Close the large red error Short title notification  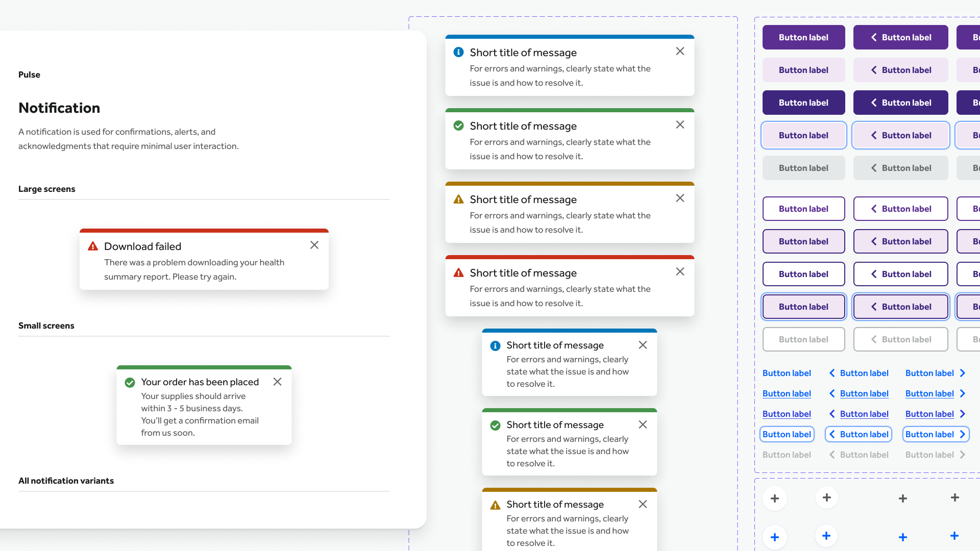680,272
